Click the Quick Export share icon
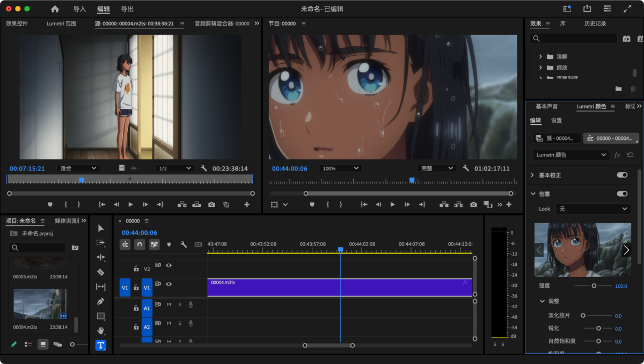The height and width of the screenshot is (364, 644). tap(587, 9)
